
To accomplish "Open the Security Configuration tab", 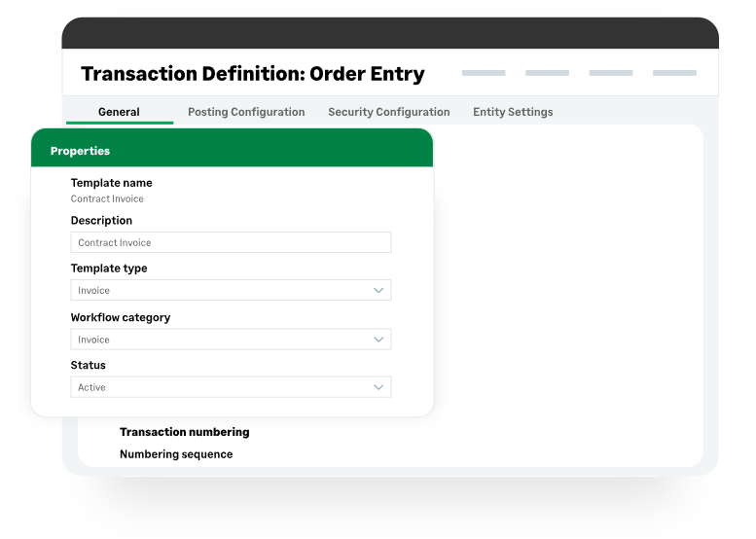I will pos(388,112).
